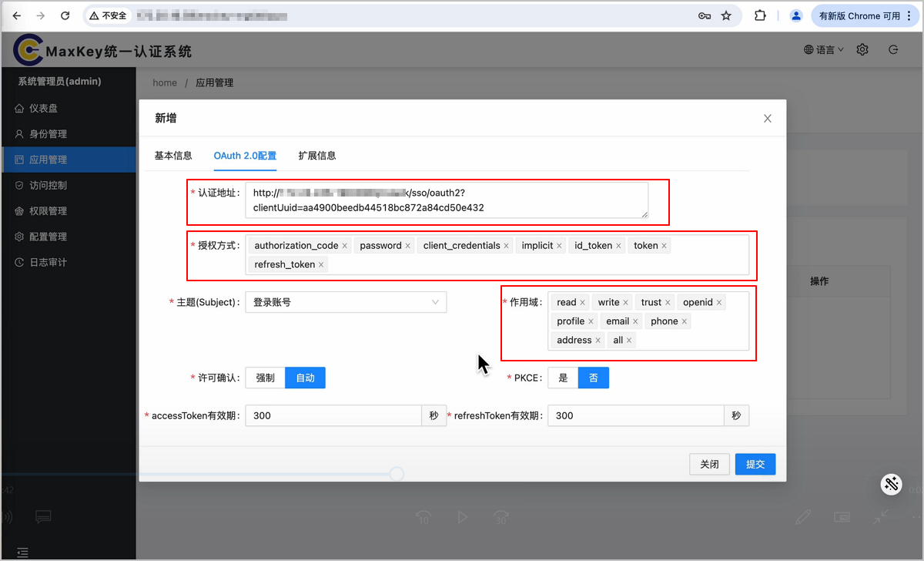
Task: Click the accessToken有效期 input field
Action: coord(333,415)
